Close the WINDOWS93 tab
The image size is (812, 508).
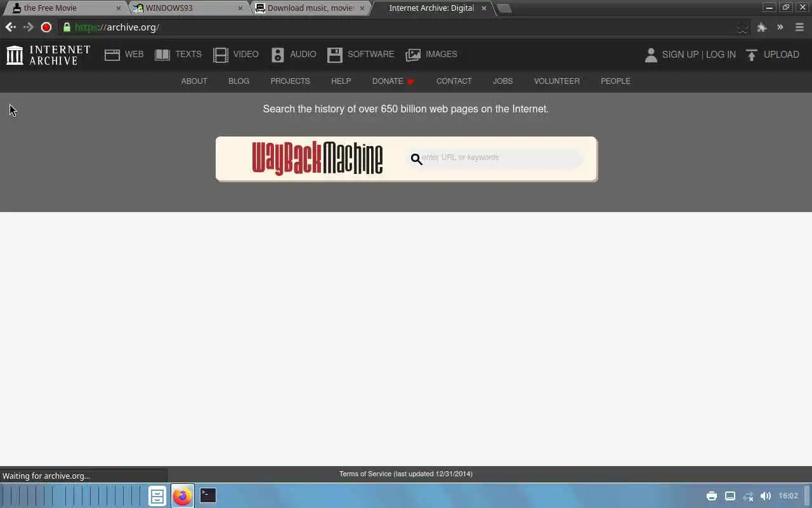pos(240,8)
